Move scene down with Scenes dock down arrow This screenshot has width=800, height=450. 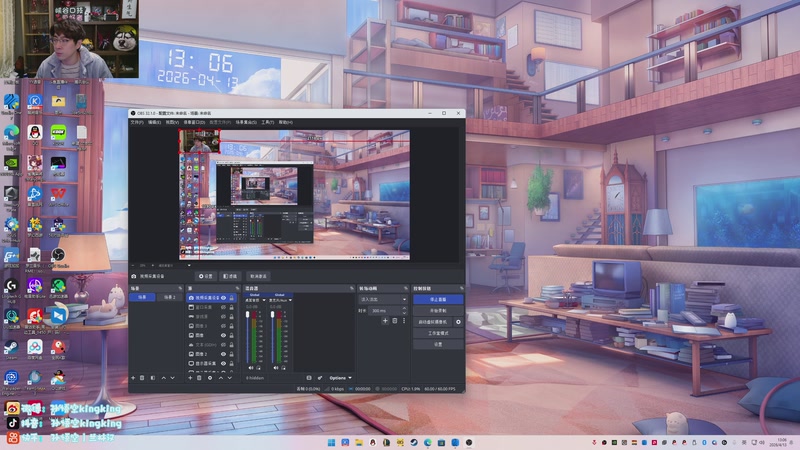pyautogui.click(x=172, y=378)
